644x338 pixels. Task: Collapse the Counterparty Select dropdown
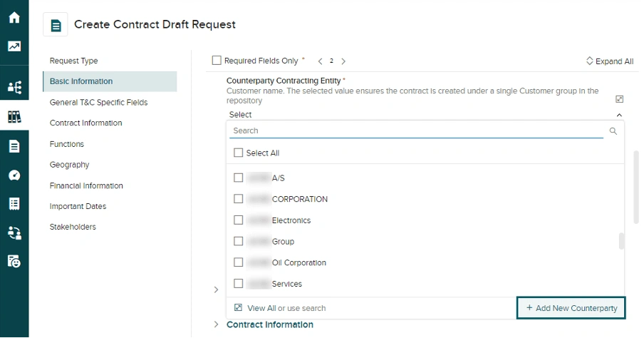point(618,115)
